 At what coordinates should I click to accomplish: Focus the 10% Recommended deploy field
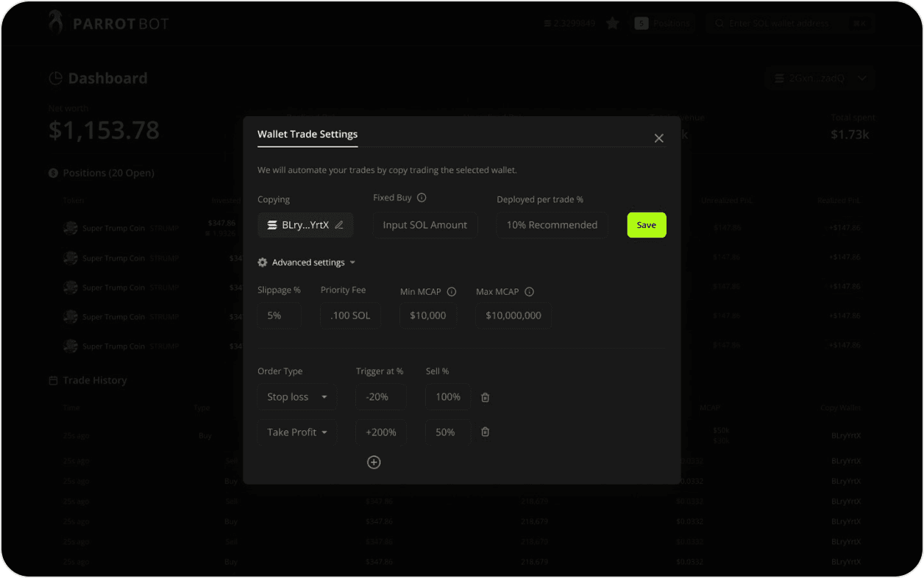coord(552,225)
